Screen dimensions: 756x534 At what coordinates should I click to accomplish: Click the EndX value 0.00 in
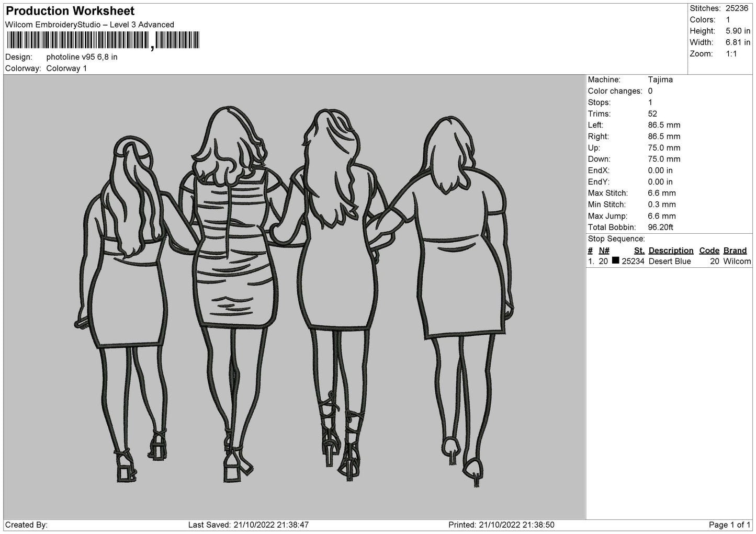pyautogui.click(x=660, y=171)
